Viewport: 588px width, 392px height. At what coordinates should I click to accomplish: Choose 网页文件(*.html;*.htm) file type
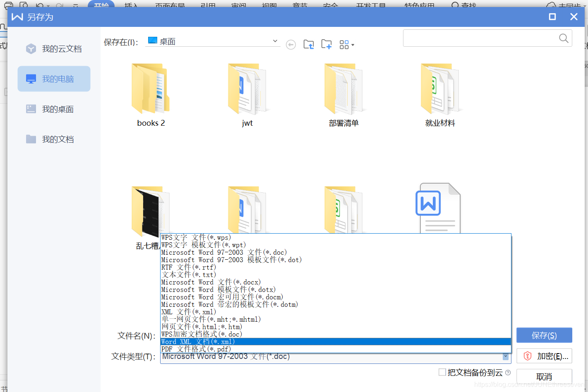(x=336, y=327)
